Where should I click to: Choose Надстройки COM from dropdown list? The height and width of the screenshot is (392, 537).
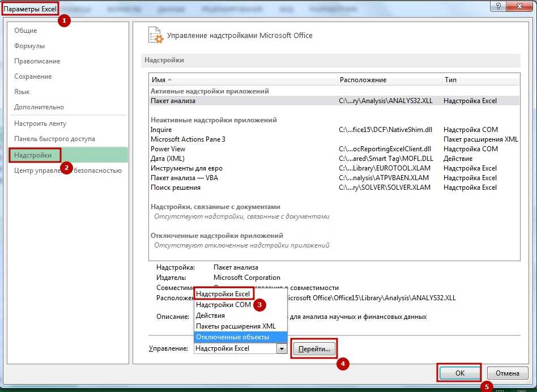tap(223, 305)
